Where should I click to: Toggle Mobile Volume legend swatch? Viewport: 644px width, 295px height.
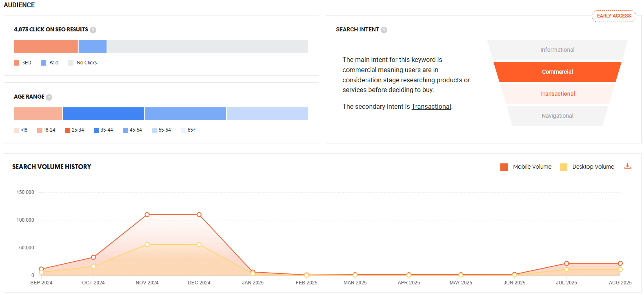pos(504,167)
